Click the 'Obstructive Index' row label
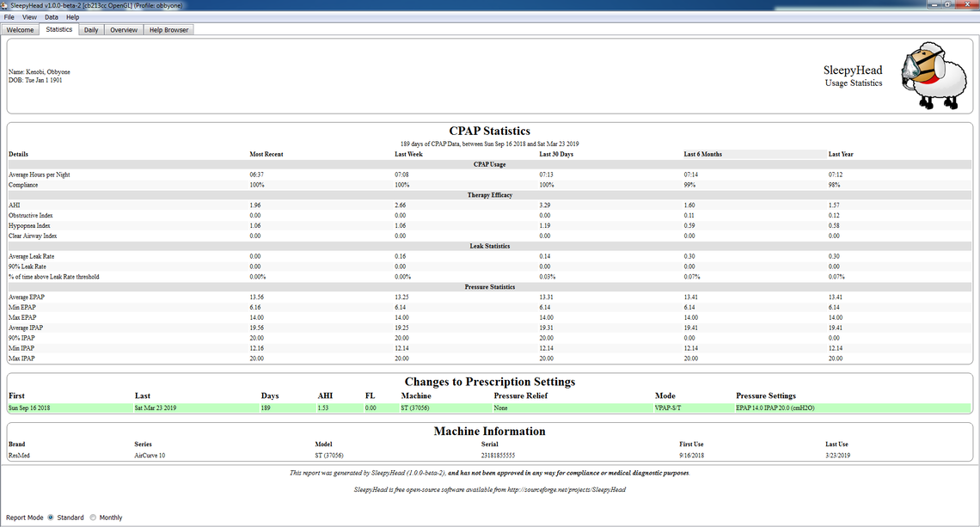The width and height of the screenshot is (980, 527). (31, 216)
